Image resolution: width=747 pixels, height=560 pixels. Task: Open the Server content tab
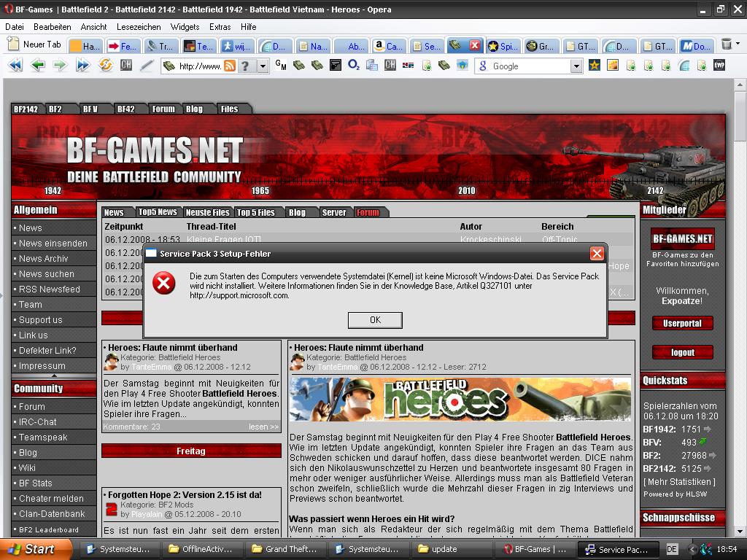point(334,212)
